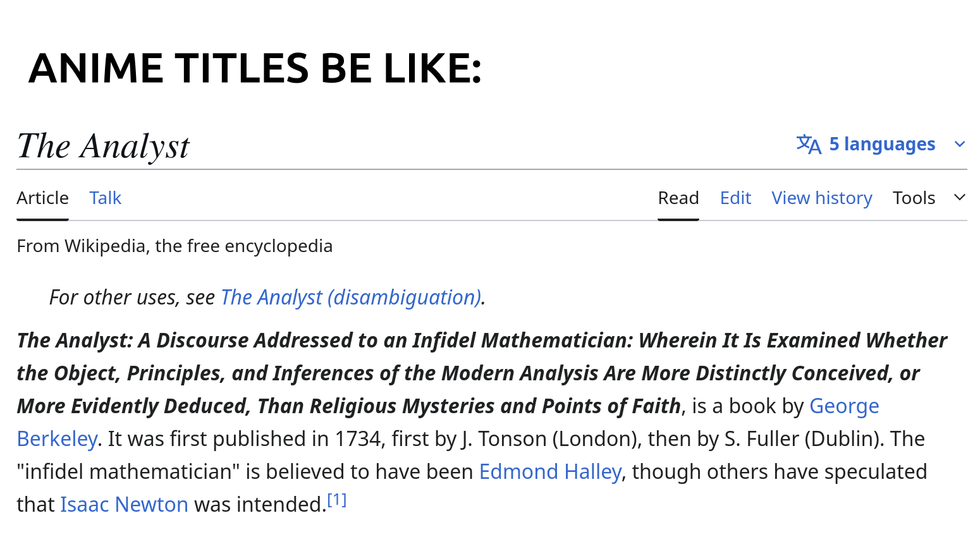Select the Read view tab

pos(678,198)
